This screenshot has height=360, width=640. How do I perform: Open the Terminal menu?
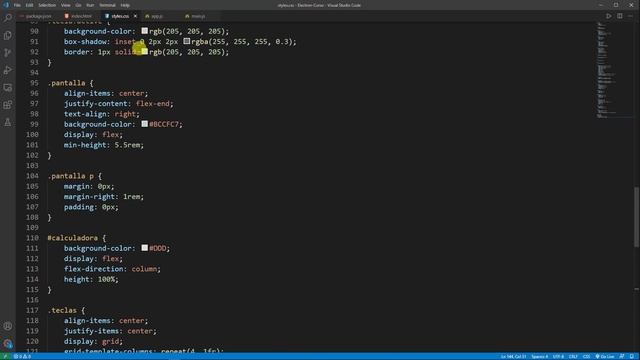(x=107, y=5)
